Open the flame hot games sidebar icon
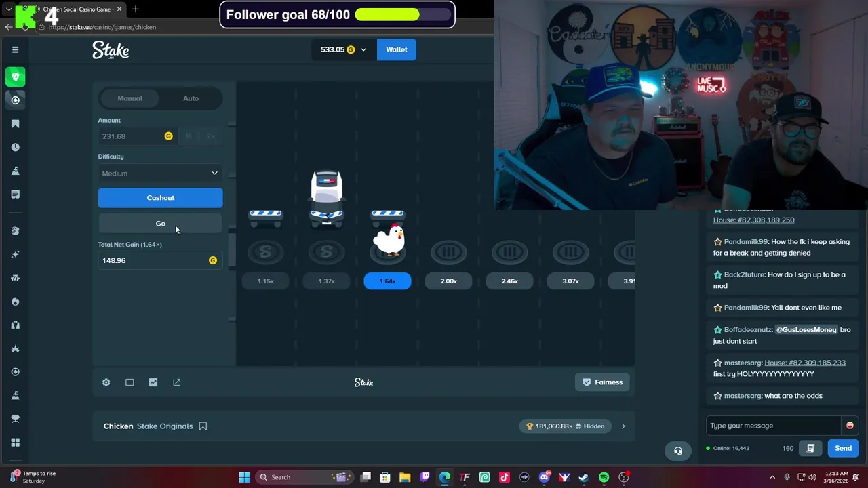 tap(15, 302)
